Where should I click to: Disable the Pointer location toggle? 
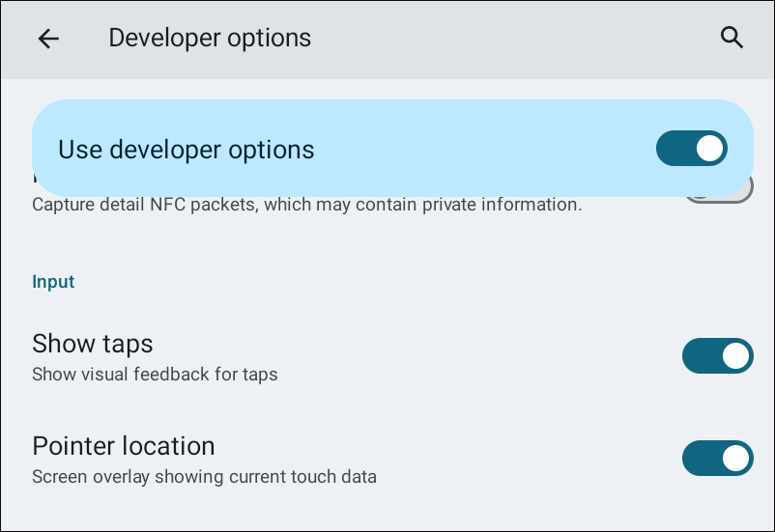coord(717,459)
